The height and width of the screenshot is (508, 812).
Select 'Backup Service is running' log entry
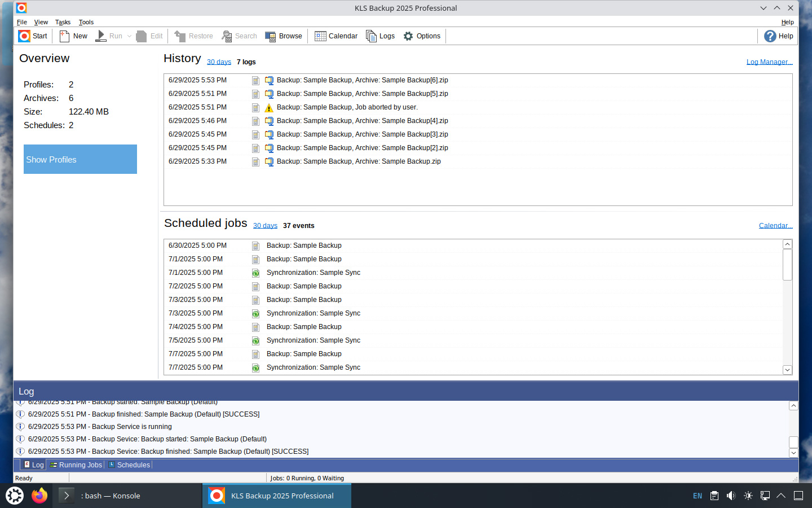click(401, 427)
